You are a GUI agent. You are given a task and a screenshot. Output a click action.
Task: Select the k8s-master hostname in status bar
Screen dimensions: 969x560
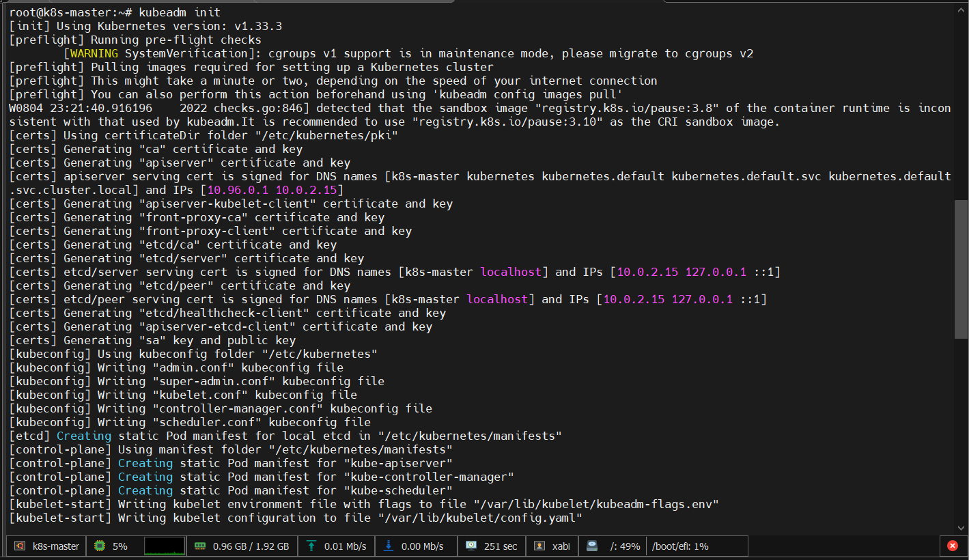56,546
